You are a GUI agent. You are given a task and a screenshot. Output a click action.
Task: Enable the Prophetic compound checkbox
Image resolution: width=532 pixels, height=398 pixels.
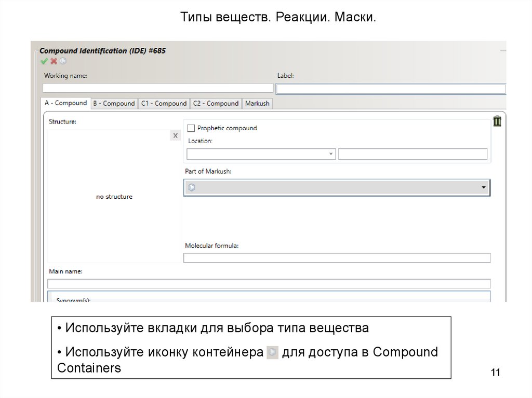191,128
